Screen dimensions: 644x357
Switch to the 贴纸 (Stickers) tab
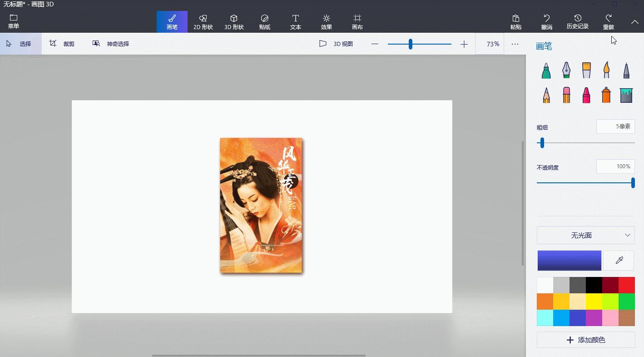tap(265, 22)
